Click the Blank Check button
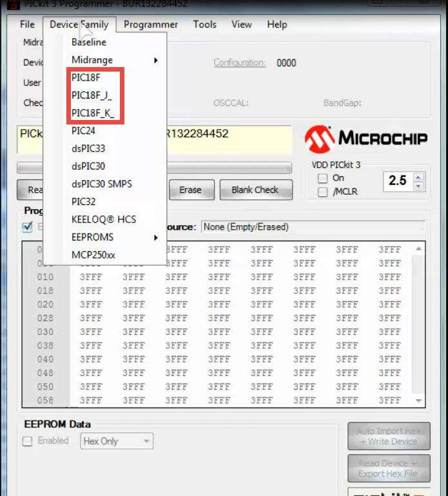Screen dimensions: 448x496 pos(256,190)
